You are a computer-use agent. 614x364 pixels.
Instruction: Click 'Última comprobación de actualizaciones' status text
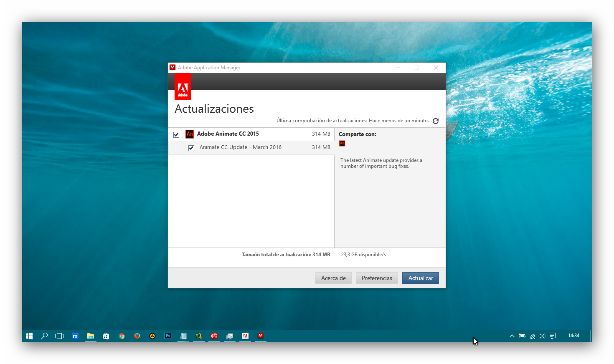(353, 121)
